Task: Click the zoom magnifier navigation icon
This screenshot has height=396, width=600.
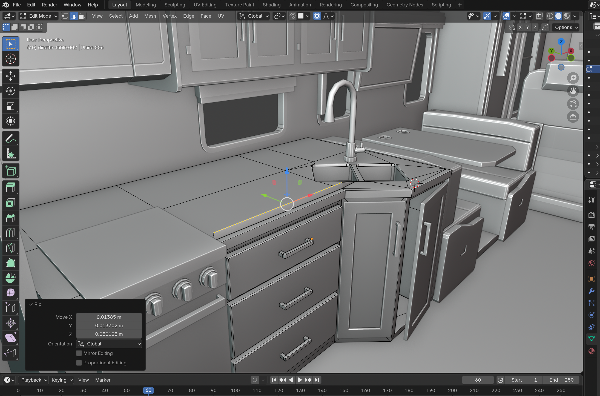Action: 572,78
